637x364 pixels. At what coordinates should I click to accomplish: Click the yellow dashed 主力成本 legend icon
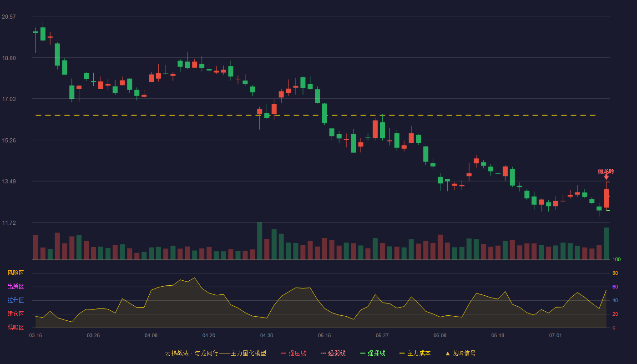[402, 353]
